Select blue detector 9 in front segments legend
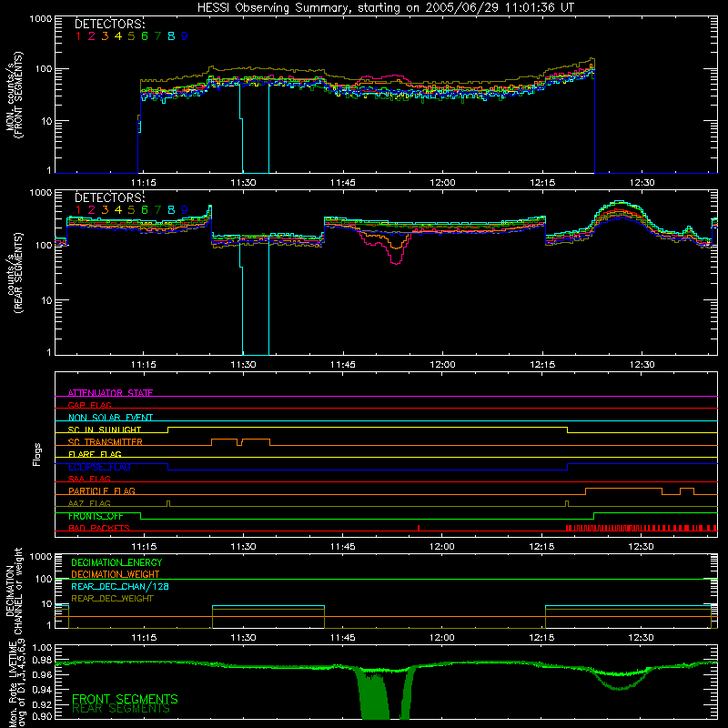 click(185, 36)
